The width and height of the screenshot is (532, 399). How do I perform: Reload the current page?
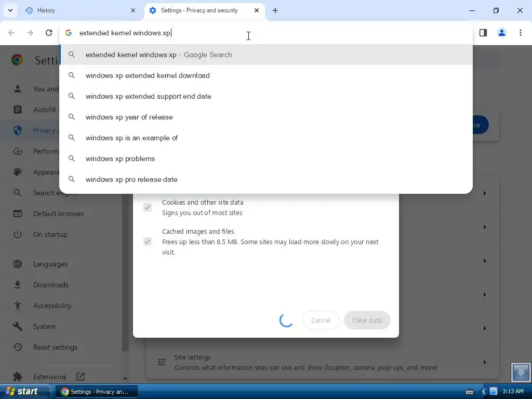click(49, 33)
